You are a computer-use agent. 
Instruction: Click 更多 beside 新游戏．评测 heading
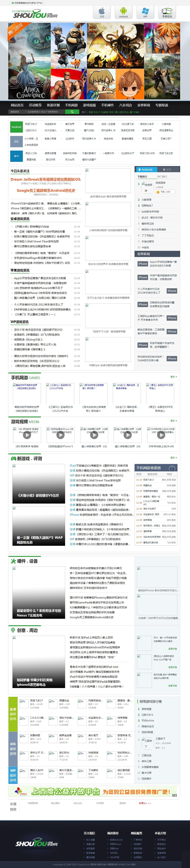pos(173,458)
